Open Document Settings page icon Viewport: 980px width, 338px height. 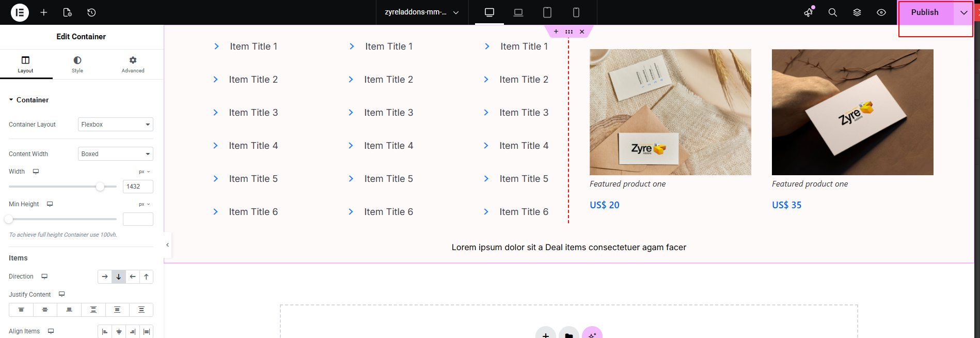click(x=67, y=12)
